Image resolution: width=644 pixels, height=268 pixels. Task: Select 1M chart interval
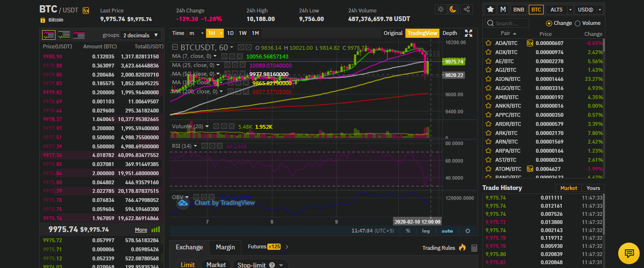point(255,33)
